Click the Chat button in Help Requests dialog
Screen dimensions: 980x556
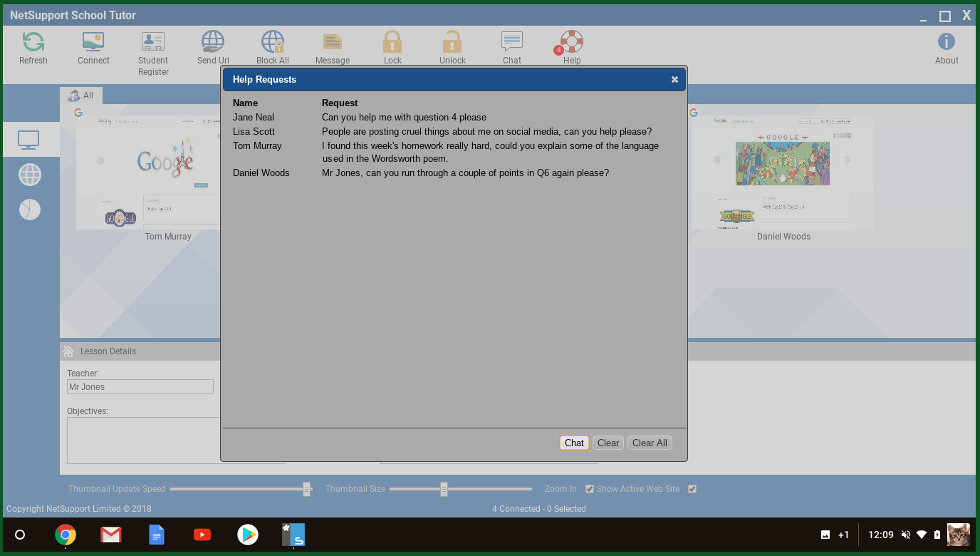tap(574, 443)
